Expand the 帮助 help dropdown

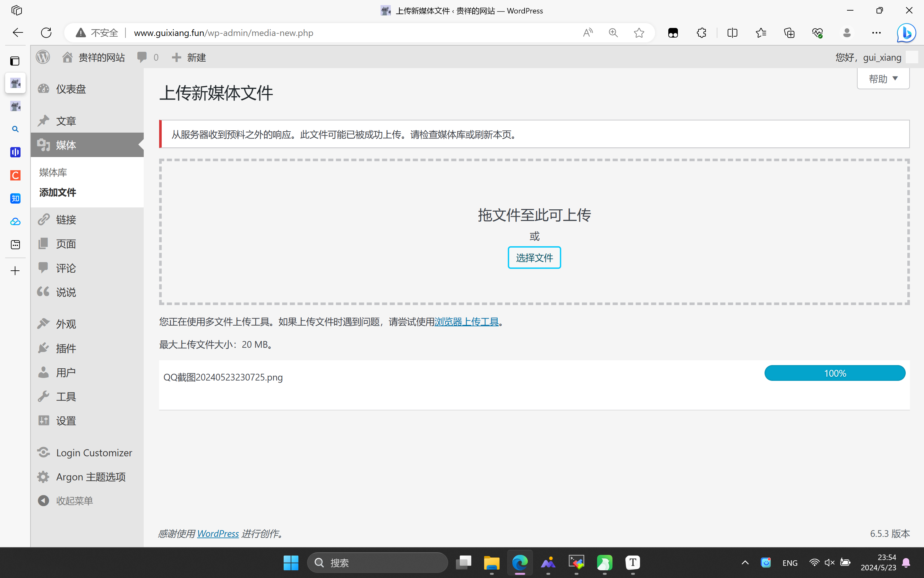click(883, 79)
